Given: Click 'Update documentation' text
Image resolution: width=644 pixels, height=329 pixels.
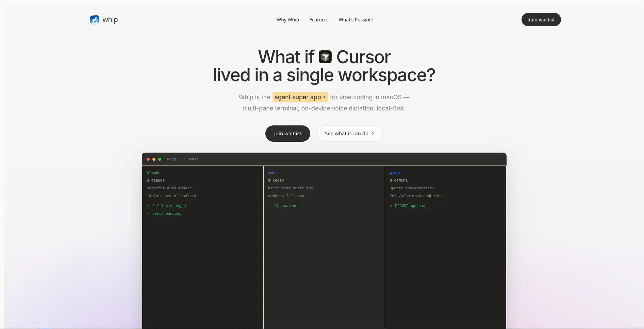Looking at the screenshot, I should click(412, 188).
